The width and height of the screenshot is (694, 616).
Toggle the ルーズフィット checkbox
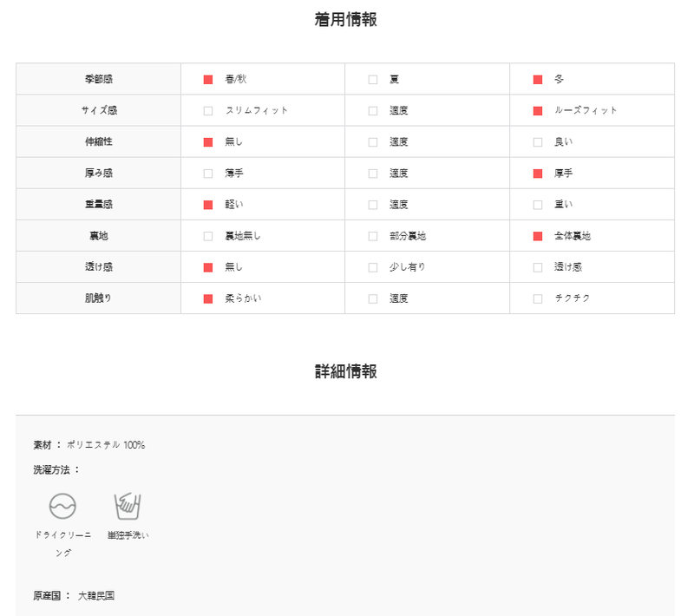pyautogui.click(x=538, y=111)
